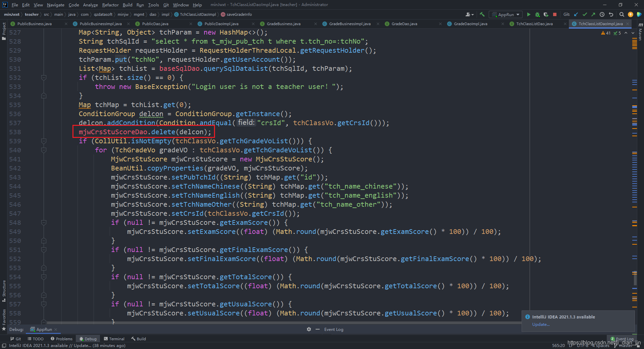Switch to TchClassListDao.java tab

tap(534, 24)
